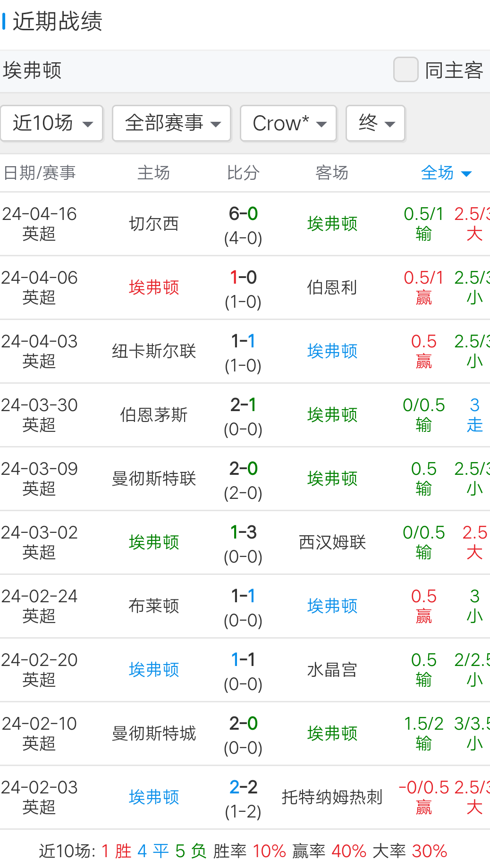The width and height of the screenshot is (490, 868).
Task: Expand the 全部赛事 filter dropdown
Action: coord(172,123)
